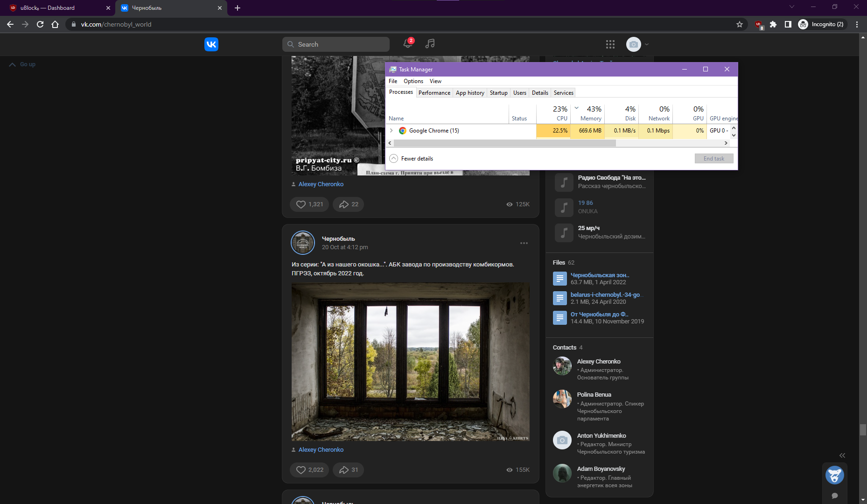Viewport: 867px width, 504px height.
Task: Click the uBlock Origin extension icon
Action: click(x=758, y=24)
